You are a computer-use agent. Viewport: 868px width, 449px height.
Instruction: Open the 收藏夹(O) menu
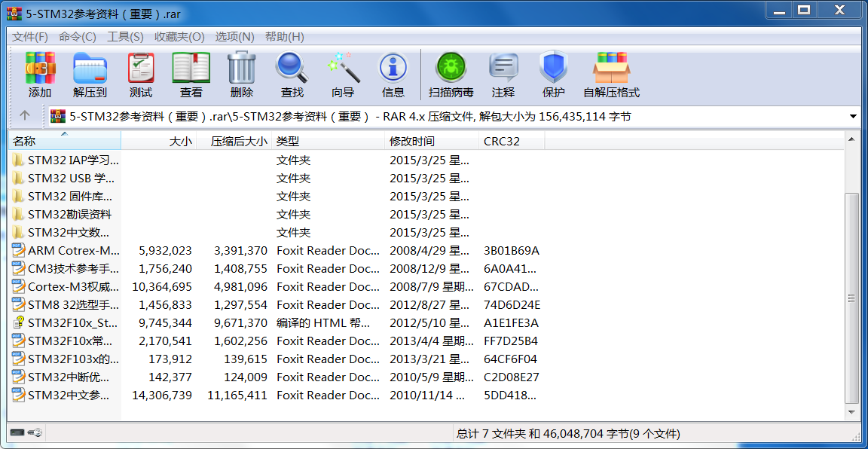pos(179,37)
